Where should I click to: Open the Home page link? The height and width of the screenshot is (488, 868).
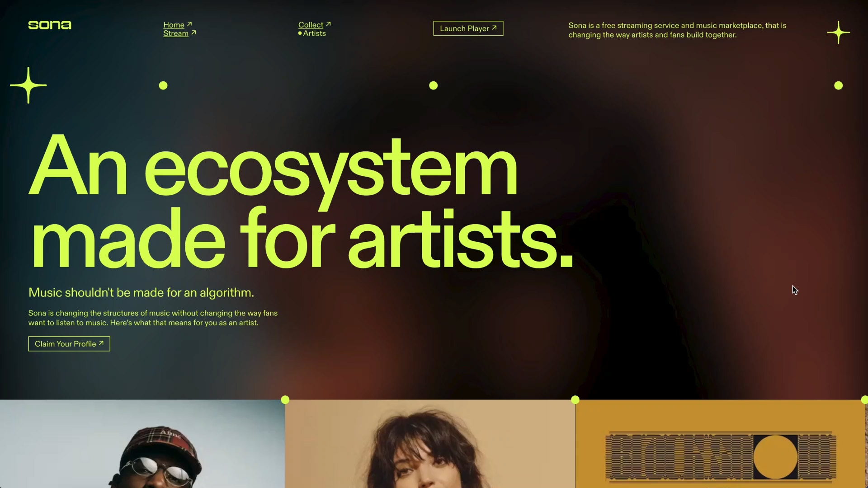click(x=174, y=25)
